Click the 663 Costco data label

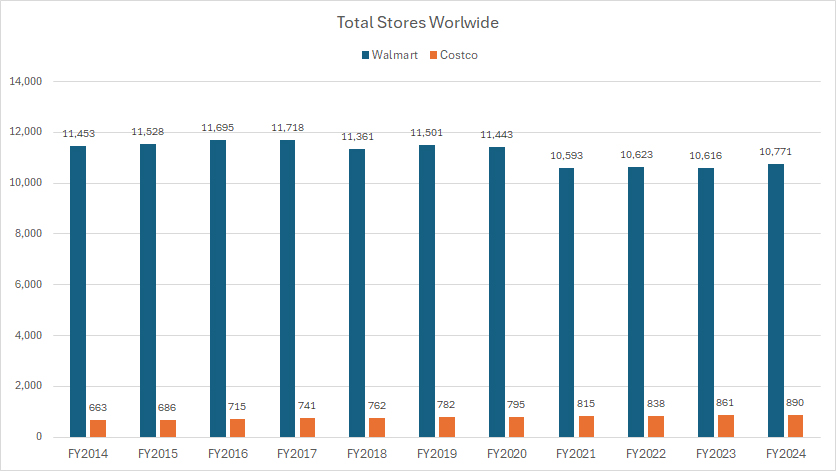click(x=98, y=408)
